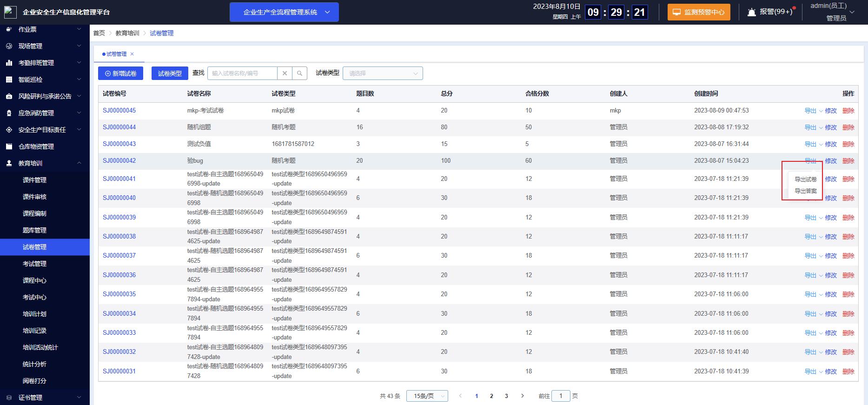Open 考试管理 in the sidebar
This screenshot has height=405, width=868.
point(35,264)
